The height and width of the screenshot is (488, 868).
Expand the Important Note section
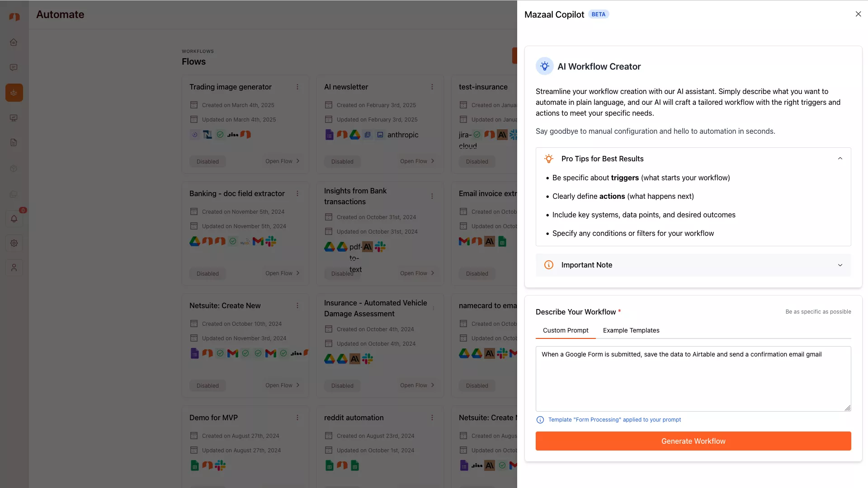click(x=840, y=265)
